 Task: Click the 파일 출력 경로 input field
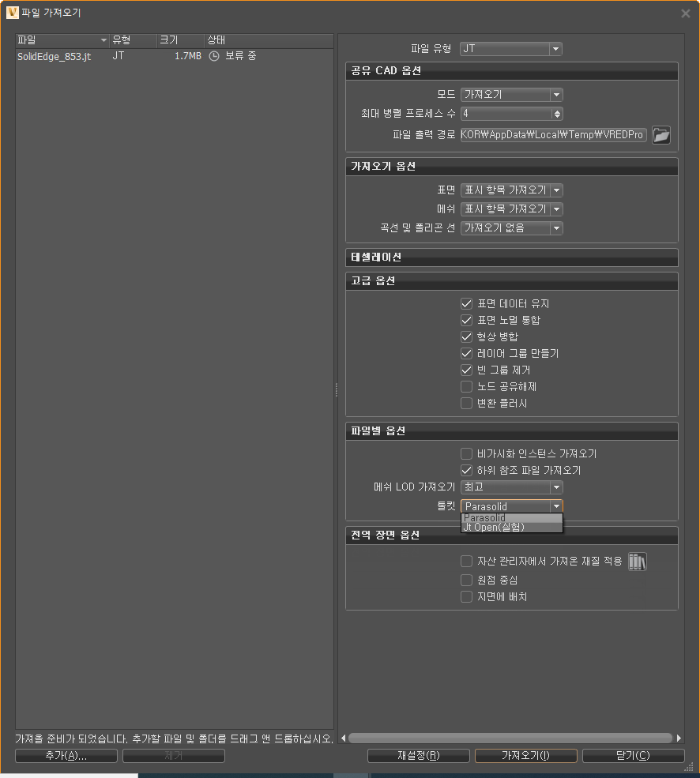tap(553, 135)
